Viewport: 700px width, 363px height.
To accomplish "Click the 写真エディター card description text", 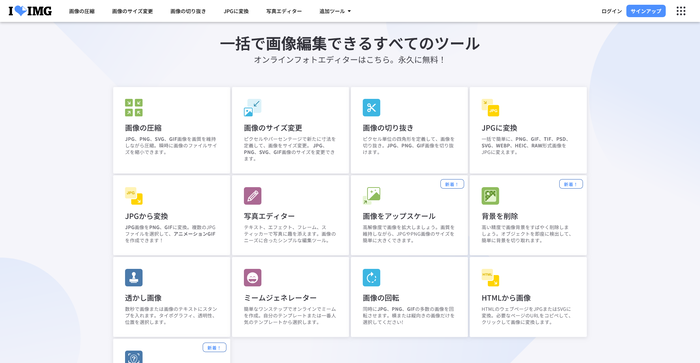I will point(290,234).
